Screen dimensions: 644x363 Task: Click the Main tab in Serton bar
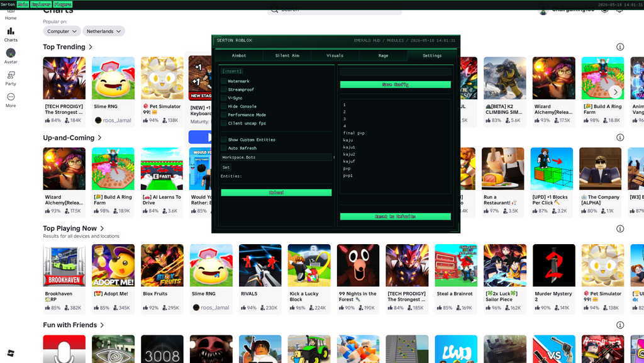(x=23, y=4)
